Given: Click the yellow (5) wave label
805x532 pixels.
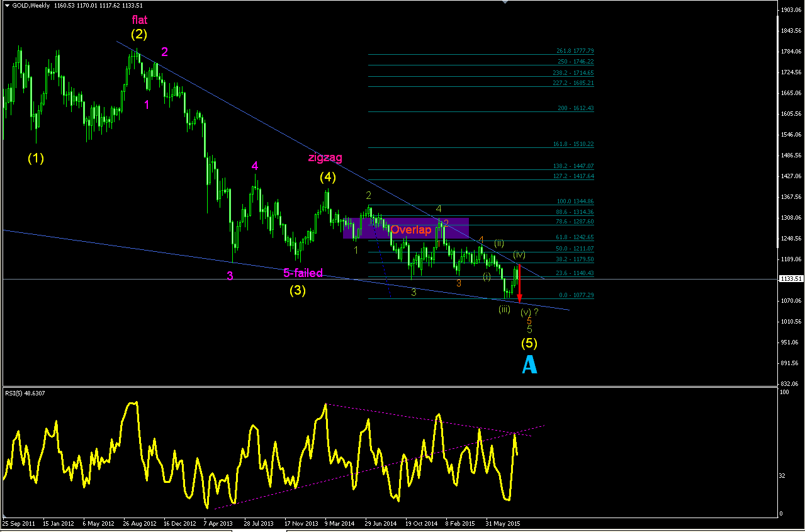Looking at the screenshot, I should 529,343.
